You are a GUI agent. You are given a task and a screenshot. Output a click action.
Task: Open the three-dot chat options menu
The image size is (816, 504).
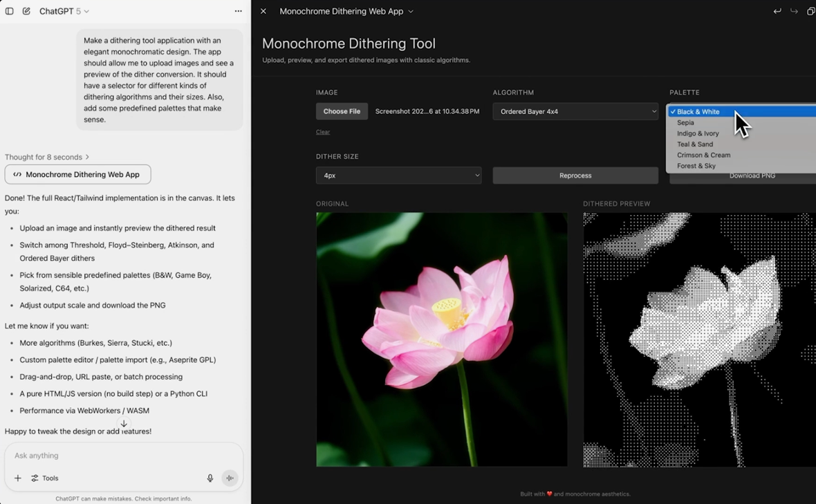pyautogui.click(x=238, y=11)
